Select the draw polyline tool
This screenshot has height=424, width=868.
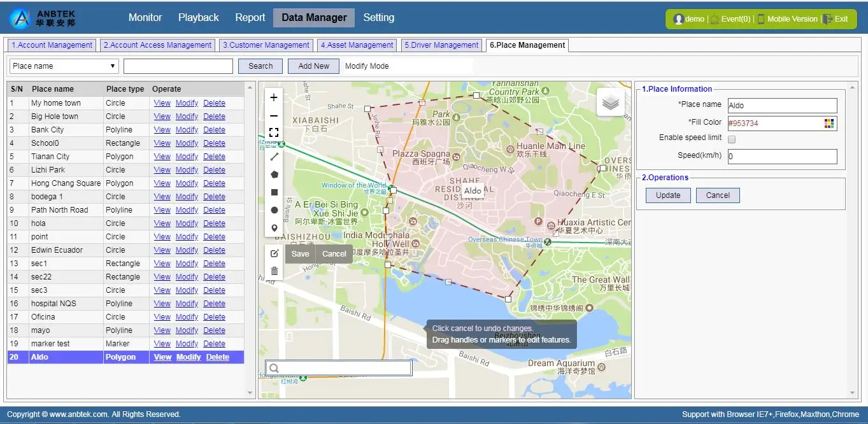tap(274, 157)
